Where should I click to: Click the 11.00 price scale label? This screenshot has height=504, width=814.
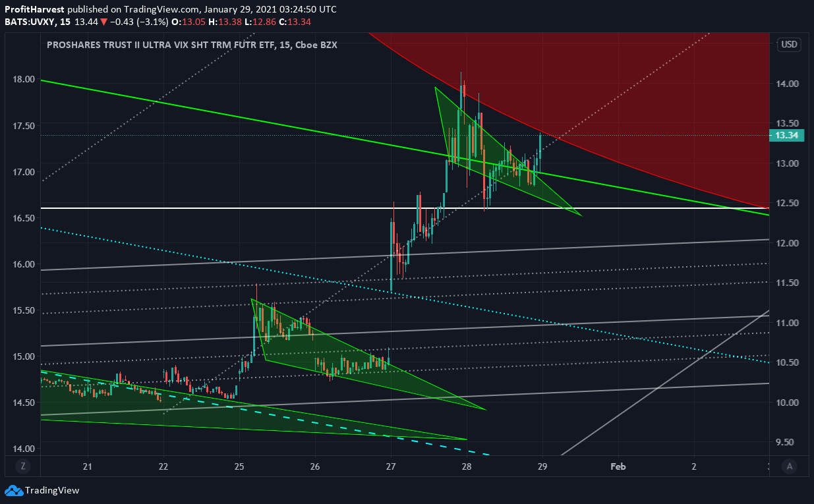click(x=788, y=323)
